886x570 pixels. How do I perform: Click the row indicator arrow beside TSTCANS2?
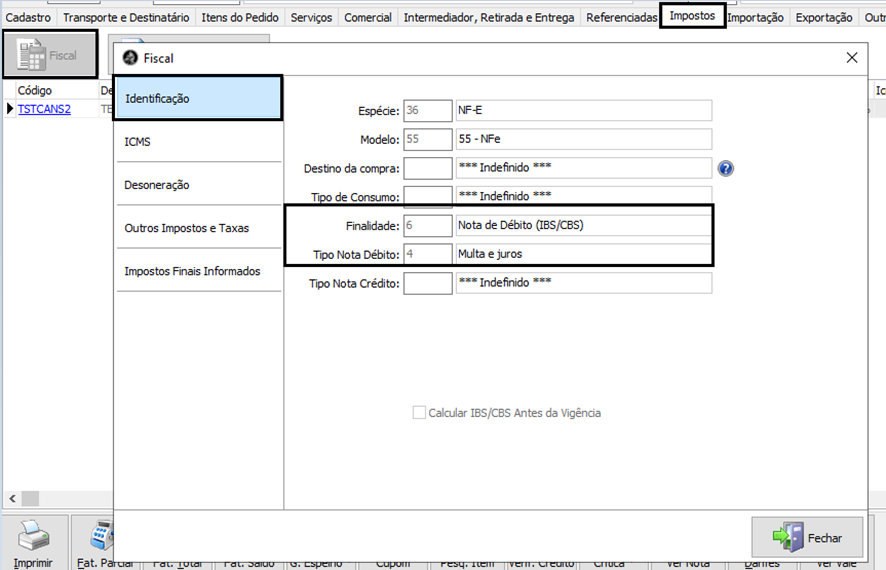click(10, 108)
